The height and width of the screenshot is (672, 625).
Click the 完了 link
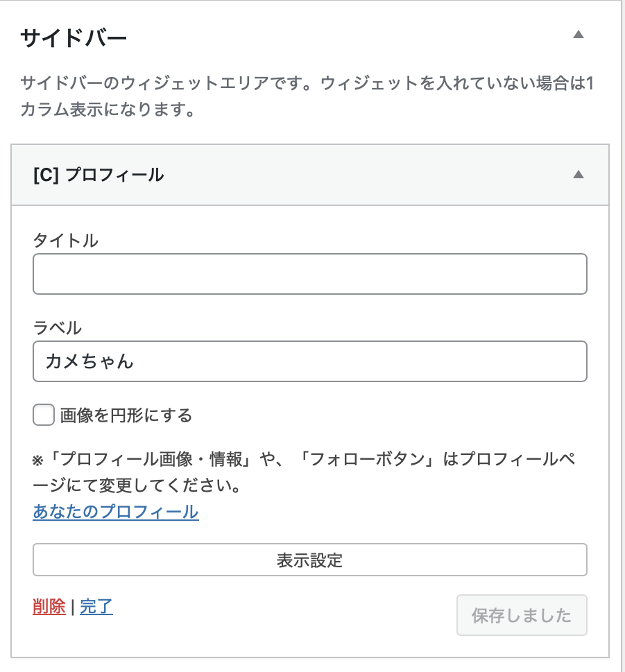(x=96, y=608)
